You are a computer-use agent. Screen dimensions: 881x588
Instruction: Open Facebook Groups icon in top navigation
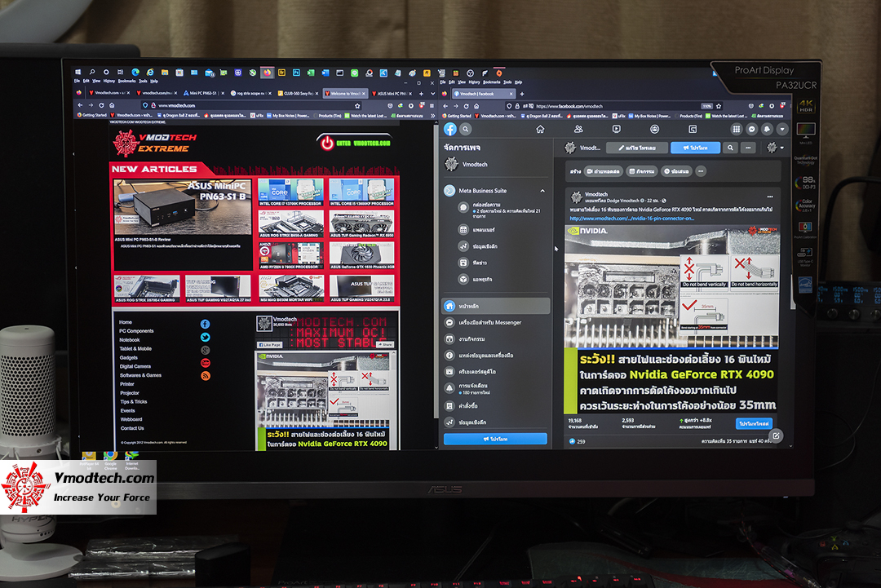(654, 129)
